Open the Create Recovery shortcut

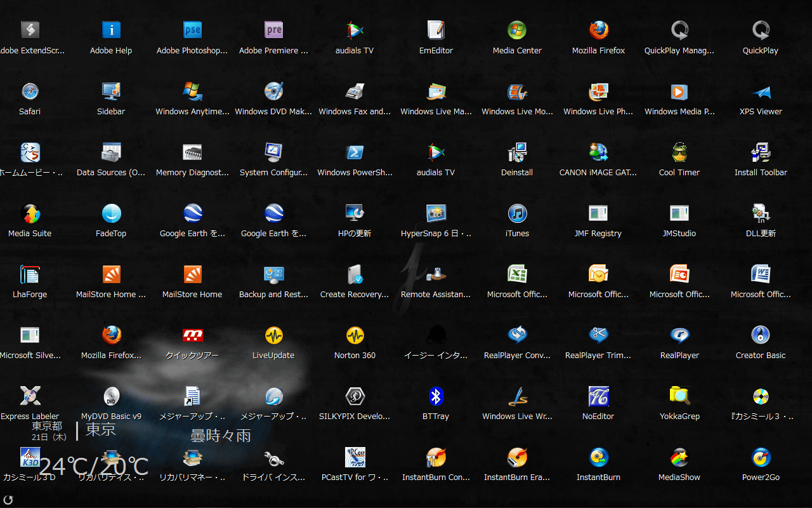[x=355, y=274]
